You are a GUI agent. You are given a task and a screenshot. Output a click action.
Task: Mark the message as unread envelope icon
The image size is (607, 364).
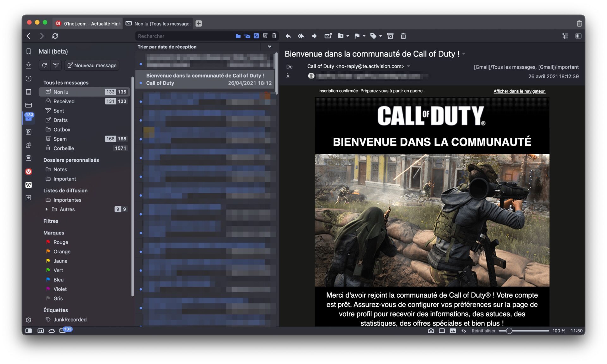click(328, 36)
